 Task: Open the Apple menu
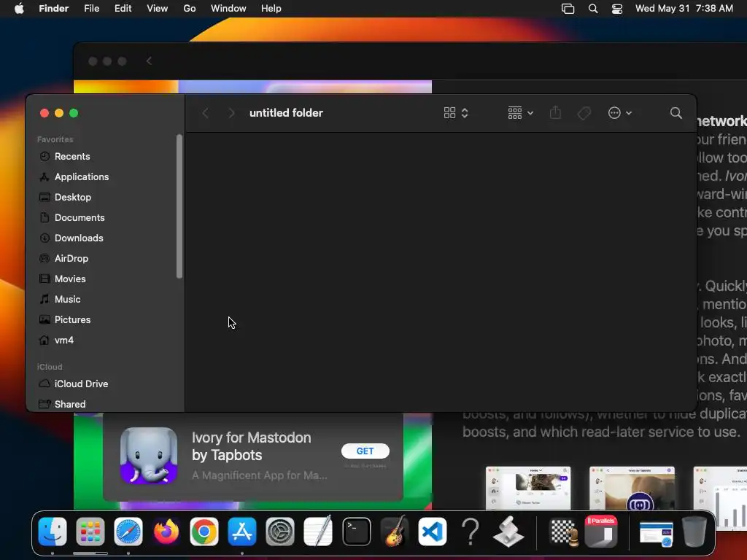tap(19, 9)
